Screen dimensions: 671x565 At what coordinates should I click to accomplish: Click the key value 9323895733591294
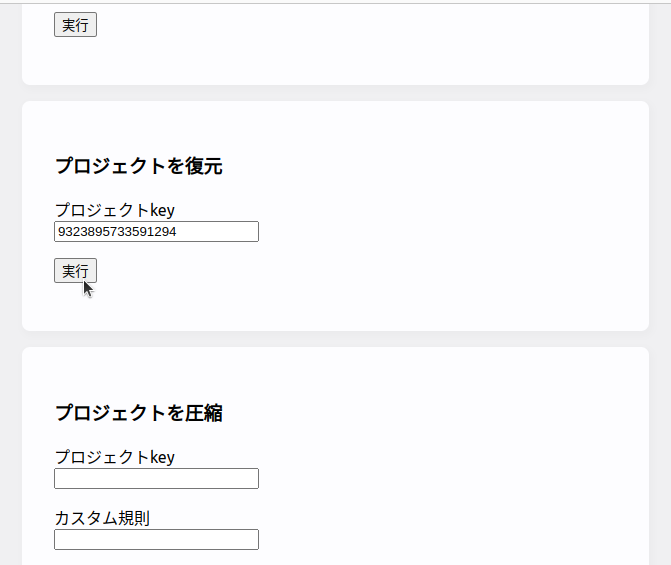click(118, 232)
